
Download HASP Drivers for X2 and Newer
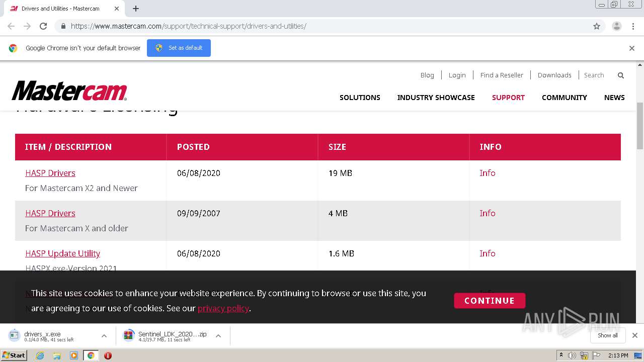[x=50, y=173]
